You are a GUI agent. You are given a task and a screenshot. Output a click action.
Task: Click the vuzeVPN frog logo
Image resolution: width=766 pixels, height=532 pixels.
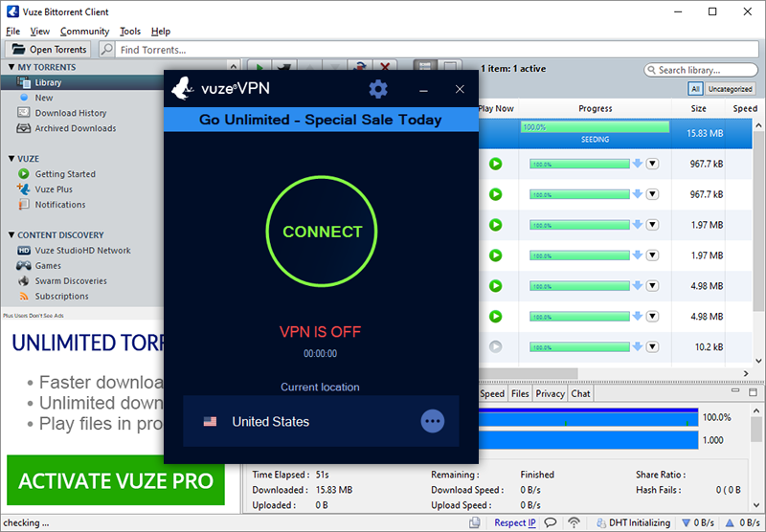(183, 88)
